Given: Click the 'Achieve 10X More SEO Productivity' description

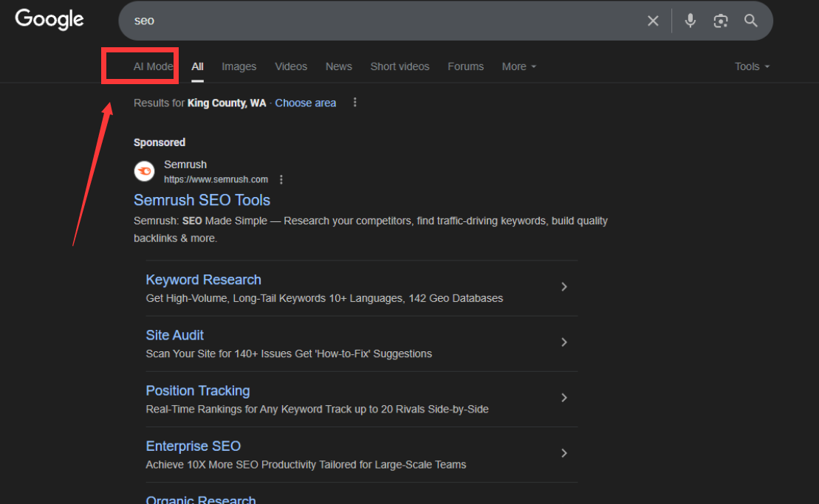Looking at the screenshot, I should click(306, 464).
